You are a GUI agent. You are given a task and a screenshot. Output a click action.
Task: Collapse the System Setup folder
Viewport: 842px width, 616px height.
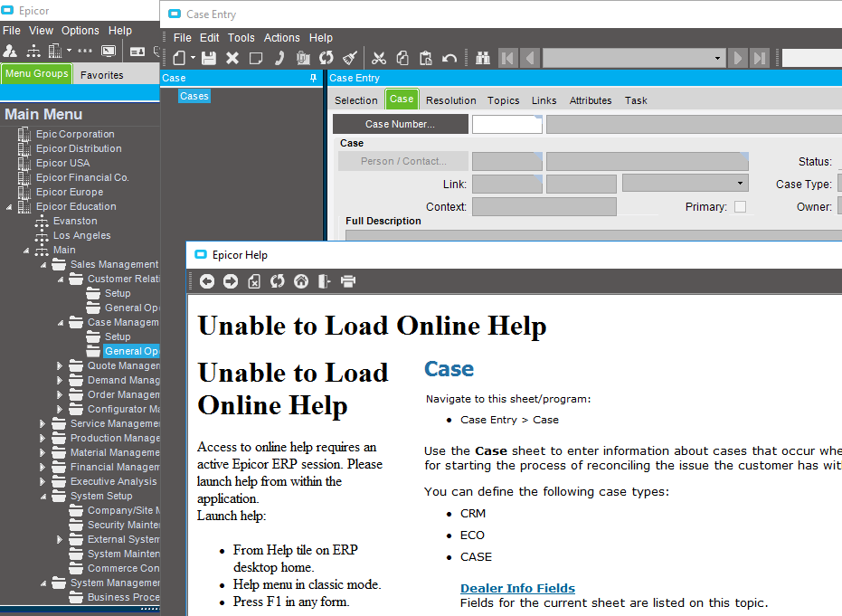point(43,497)
